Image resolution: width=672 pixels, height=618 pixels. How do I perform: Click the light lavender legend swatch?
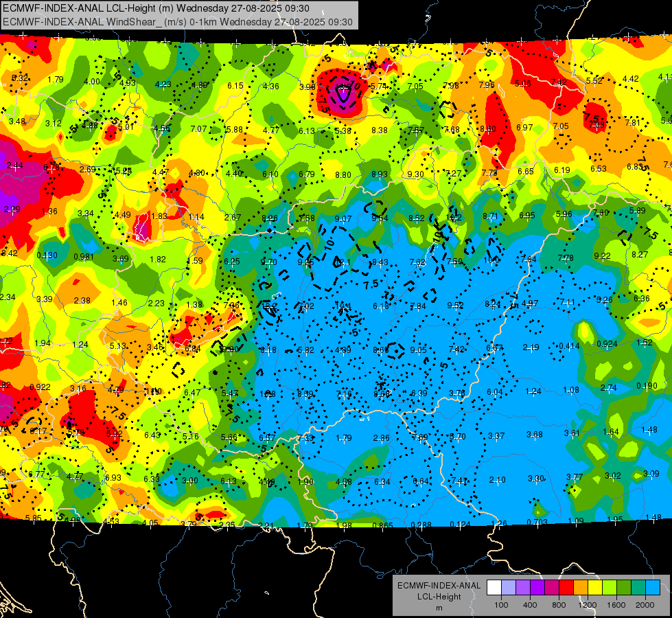[x=509, y=587]
